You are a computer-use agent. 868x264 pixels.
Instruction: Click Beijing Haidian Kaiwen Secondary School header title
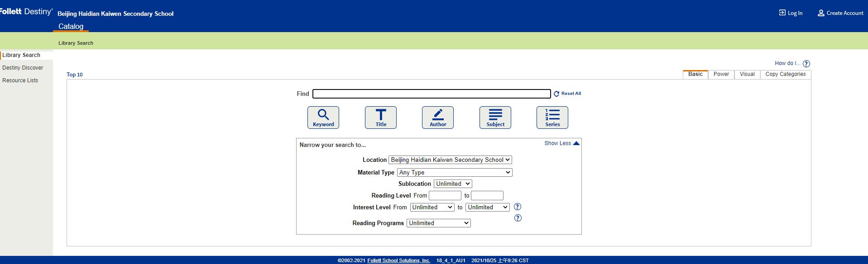(115, 14)
